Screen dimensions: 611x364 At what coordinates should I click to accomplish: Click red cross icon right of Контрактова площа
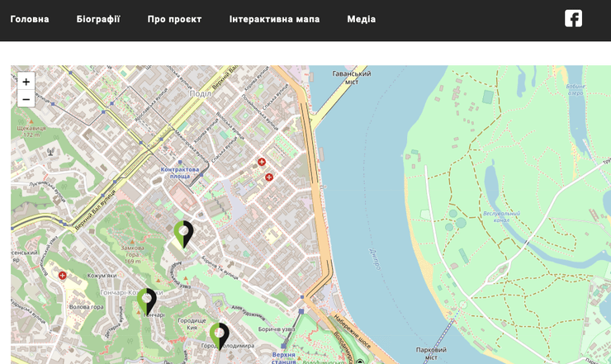[262, 162]
